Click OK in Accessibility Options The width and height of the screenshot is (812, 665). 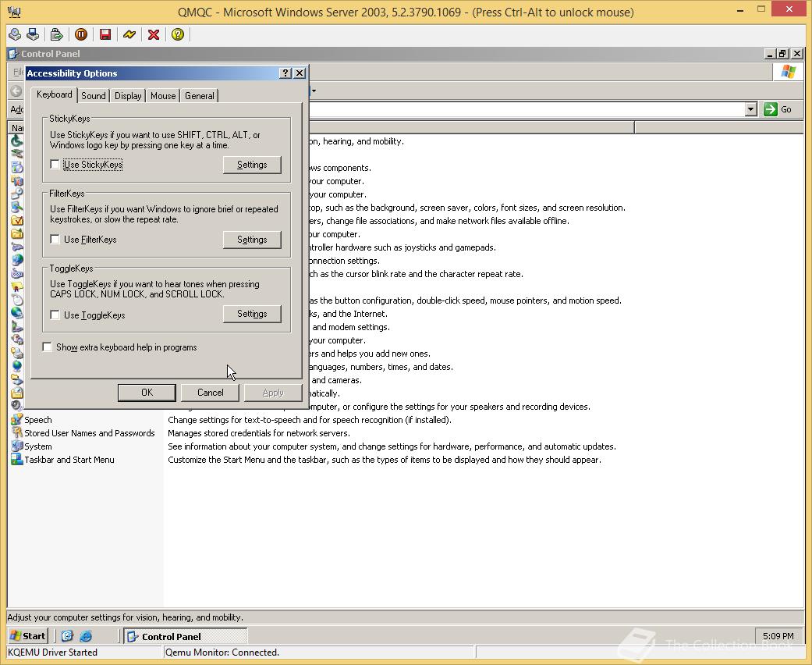[147, 393]
